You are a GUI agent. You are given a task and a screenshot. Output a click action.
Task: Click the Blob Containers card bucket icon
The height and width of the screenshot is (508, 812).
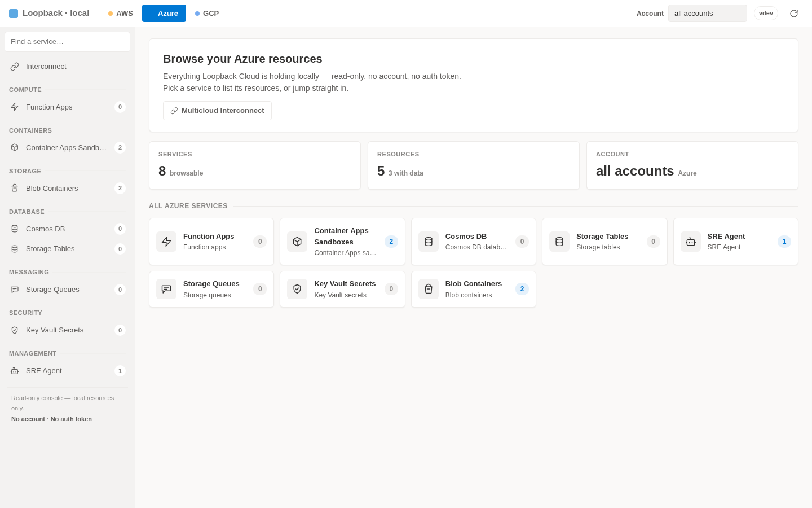(x=429, y=289)
